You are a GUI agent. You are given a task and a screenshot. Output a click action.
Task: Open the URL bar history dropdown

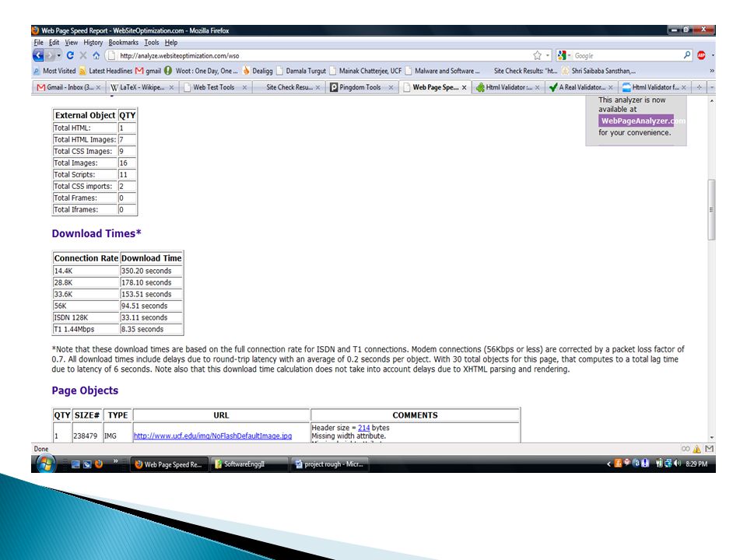547,55
